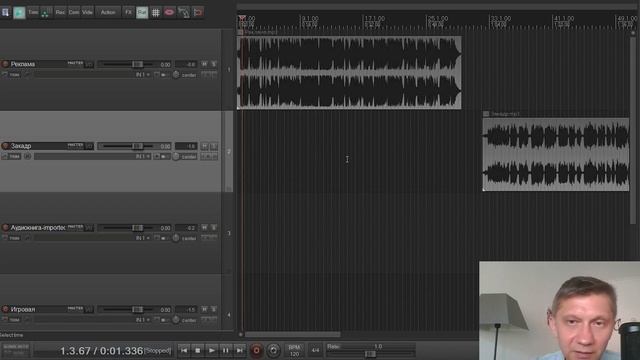Solo the Закадр track
Screen dimensions: 640x360
[214, 146]
